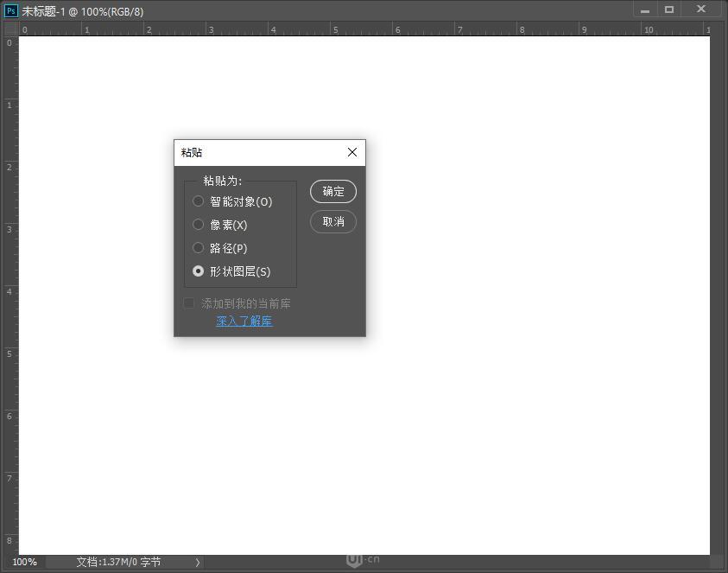Open the 深入了解库 learn-more link
Viewport: 728px width, 573px height.
244,320
